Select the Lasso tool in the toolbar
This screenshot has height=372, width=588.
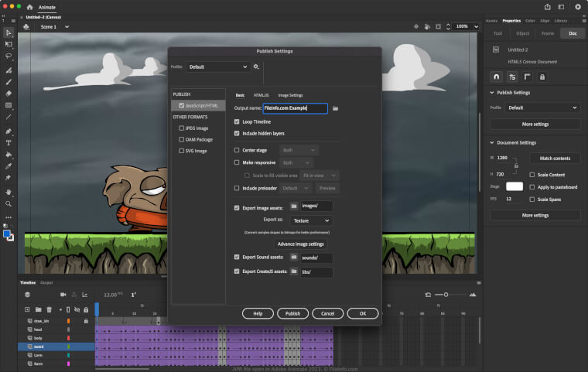tap(9, 56)
